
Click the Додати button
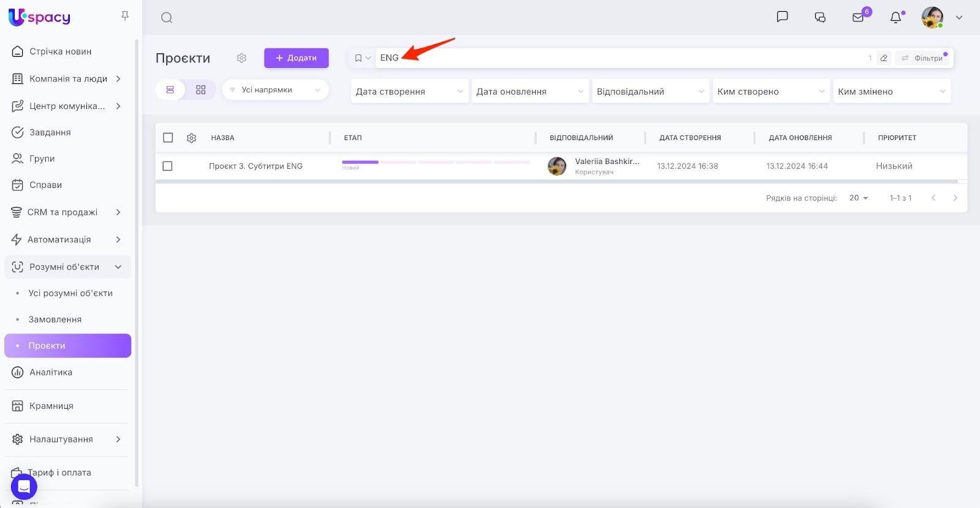click(x=296, y=58)
